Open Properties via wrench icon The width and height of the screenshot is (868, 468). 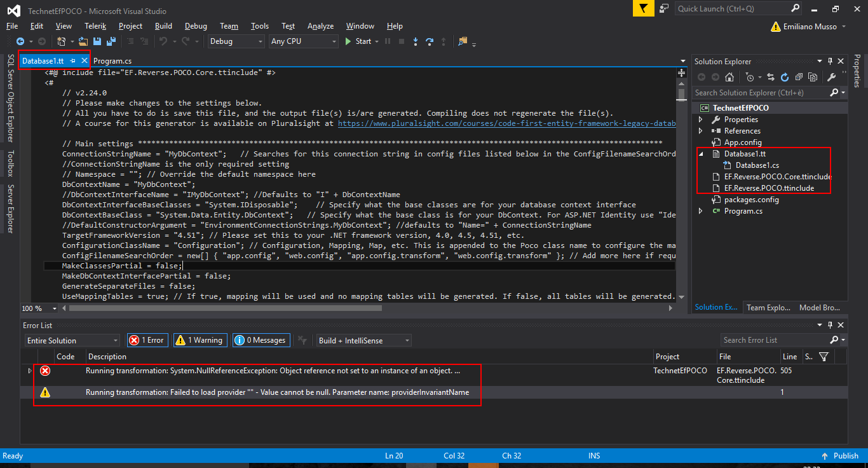click(x=831, y=77)
